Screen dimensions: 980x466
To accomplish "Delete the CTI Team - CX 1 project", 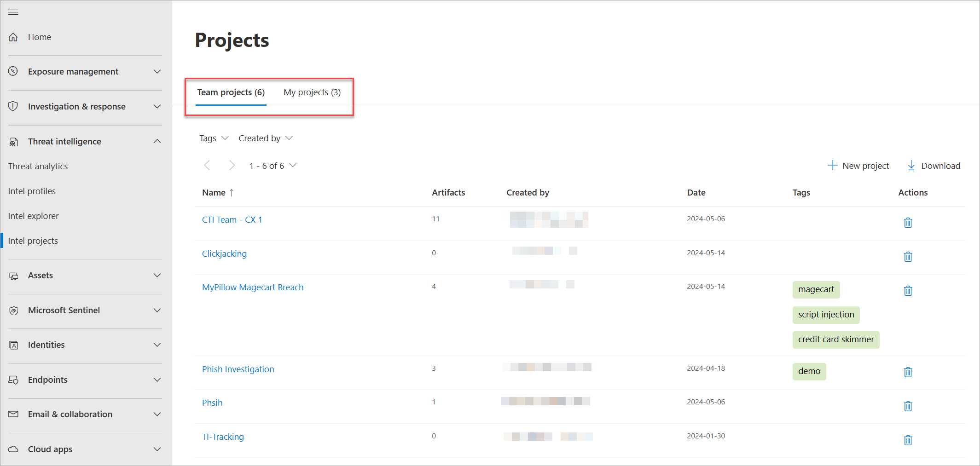I will pos(908,223).
